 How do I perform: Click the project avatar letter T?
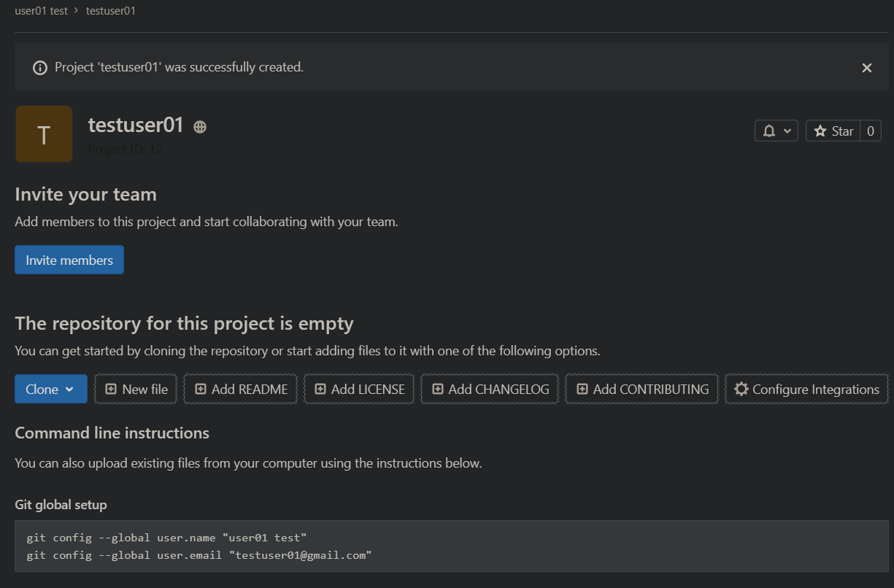(44, 134)
